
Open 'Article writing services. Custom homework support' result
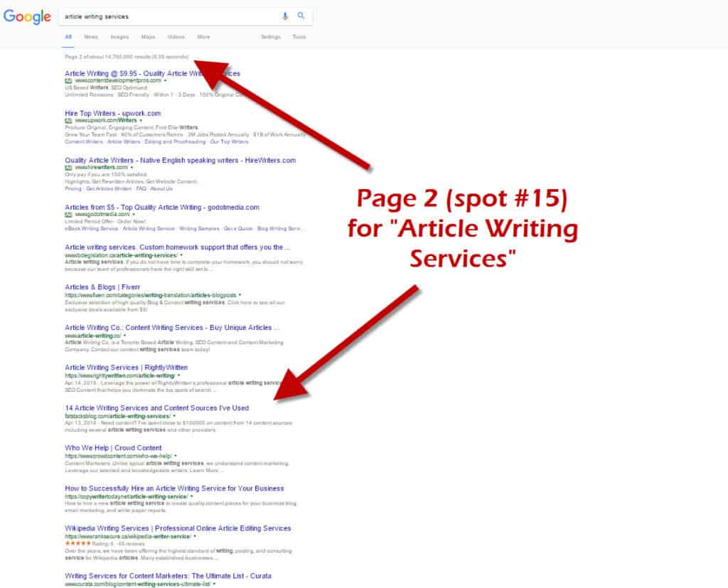pos(177,247)
